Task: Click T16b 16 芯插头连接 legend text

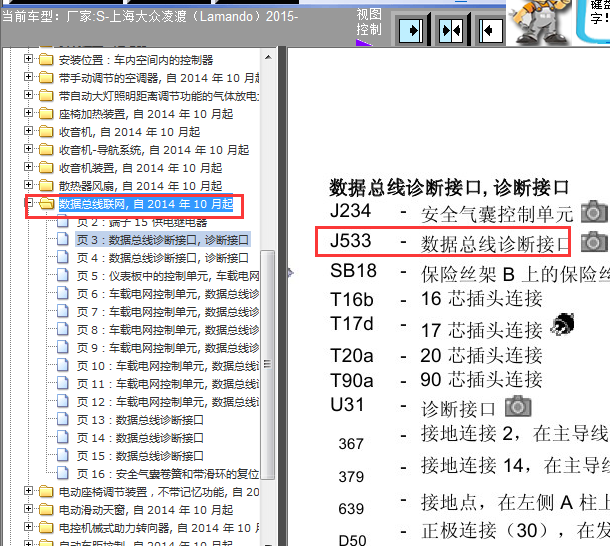Action: click(x=436, y=299)
